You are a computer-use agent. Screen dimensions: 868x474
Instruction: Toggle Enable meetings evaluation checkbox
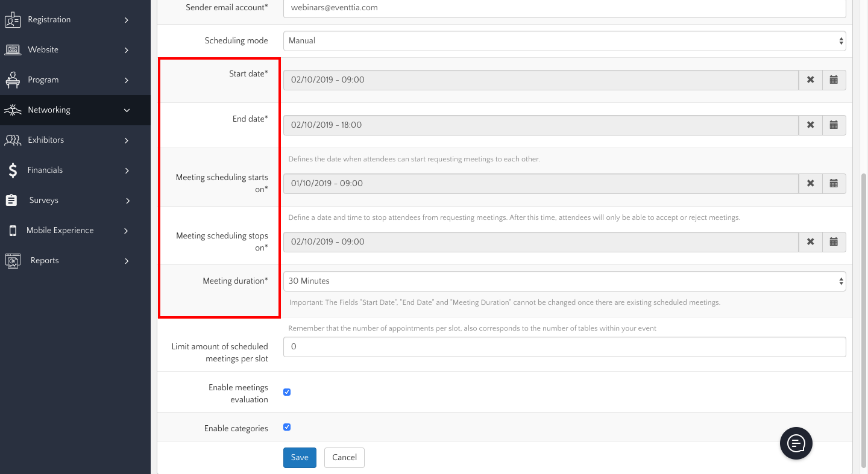point(287,392)
